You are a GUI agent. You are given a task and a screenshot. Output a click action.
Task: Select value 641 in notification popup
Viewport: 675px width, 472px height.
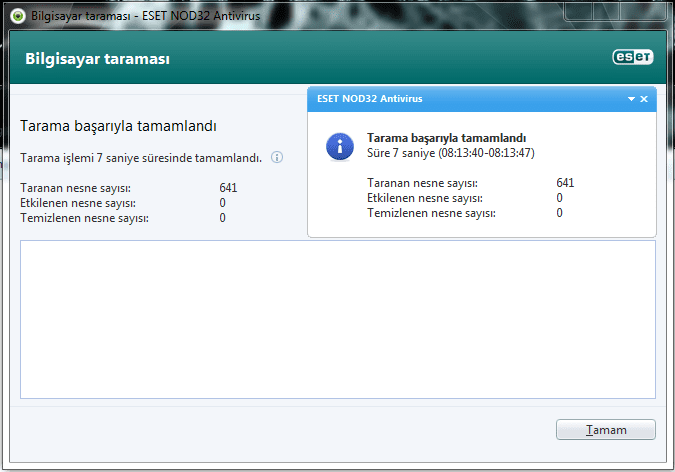[565, 183]
